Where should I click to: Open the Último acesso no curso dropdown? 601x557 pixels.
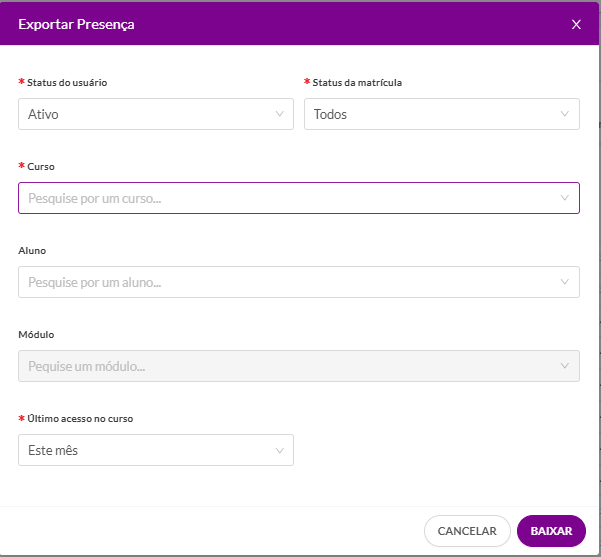156,450
